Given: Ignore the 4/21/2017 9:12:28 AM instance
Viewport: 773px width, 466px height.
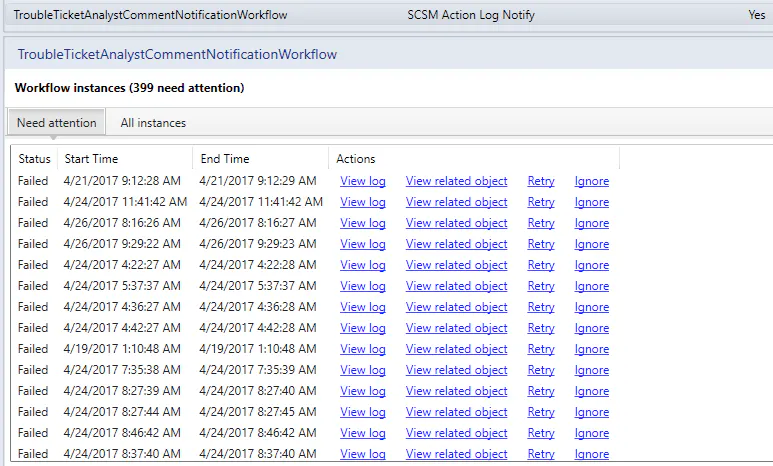Looking at the screenshot, I should pyautogui.click(x=592, y=181).
